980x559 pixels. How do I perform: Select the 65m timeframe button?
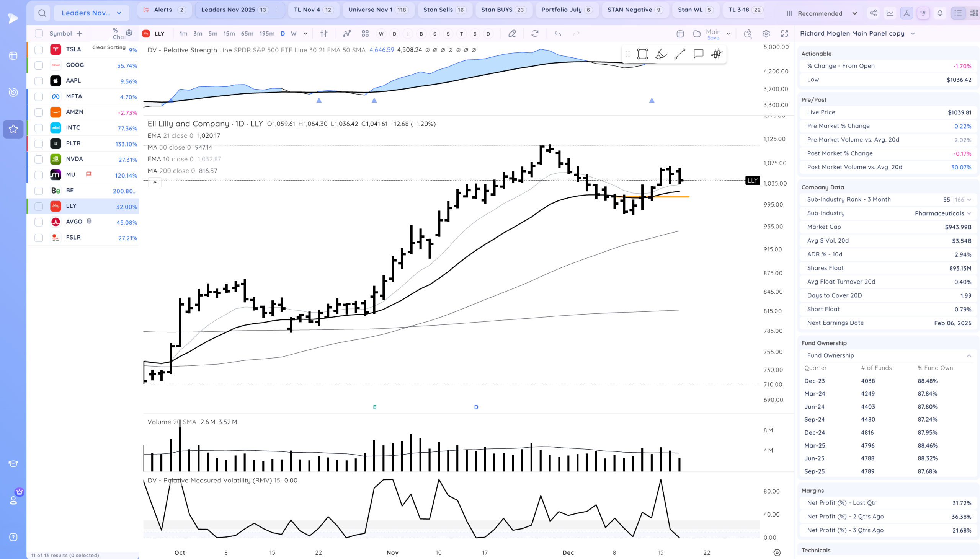click(247, 34)
